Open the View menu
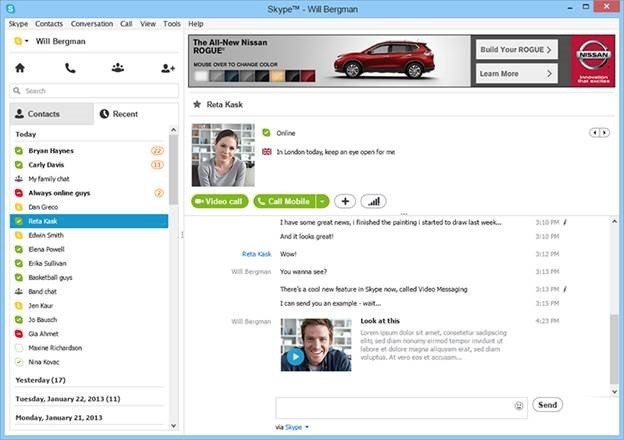Screen dimensions: 624x440 148,24
